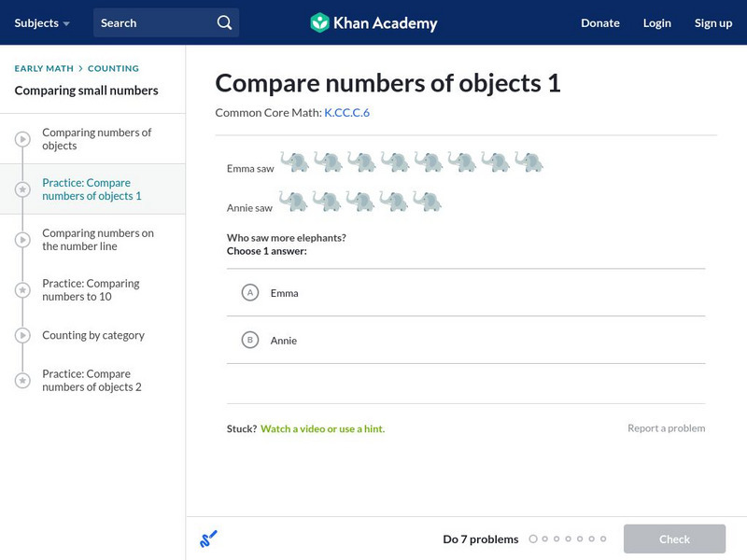Viewport: 747px width, 560px height.
Task: Click the Sign up link
Action: (x=713, y=22)
